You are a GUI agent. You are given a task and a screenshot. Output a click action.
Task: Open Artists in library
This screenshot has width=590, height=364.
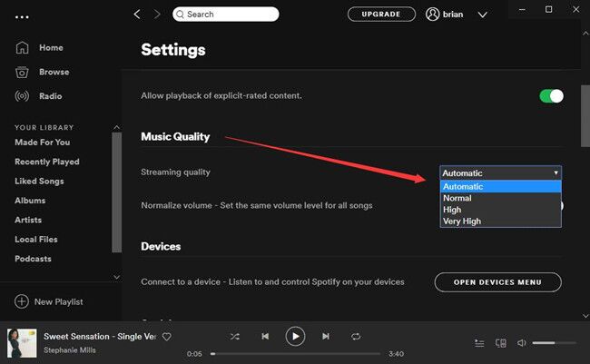point(28,220)
